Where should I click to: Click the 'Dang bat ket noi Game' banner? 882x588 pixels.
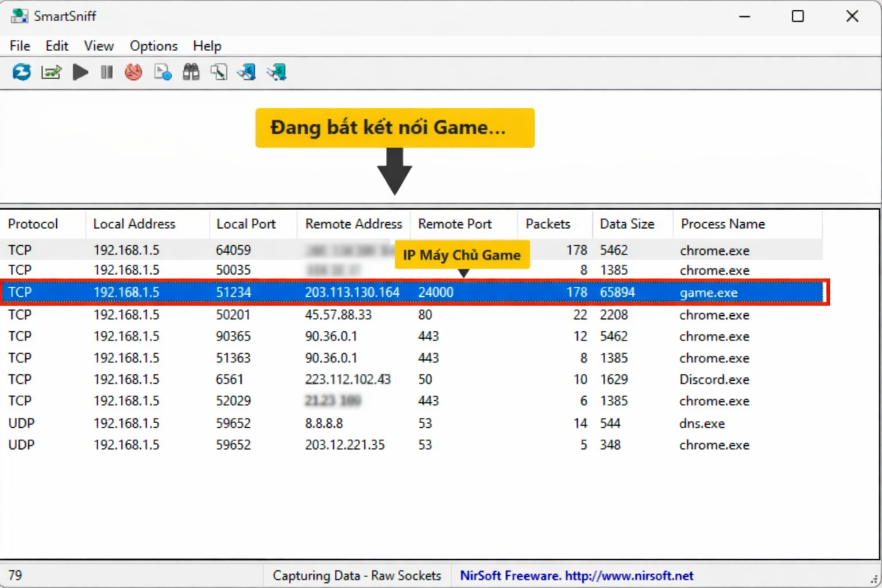click(394, 127)
